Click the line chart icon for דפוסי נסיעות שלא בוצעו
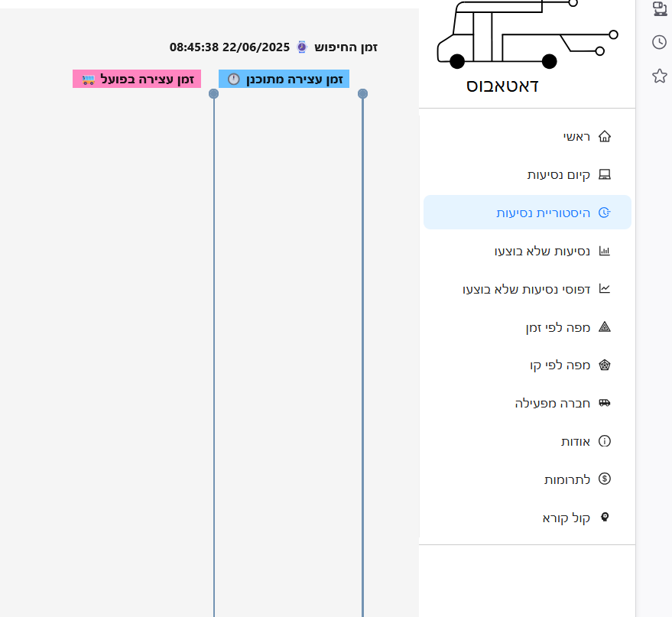The width and height of the screenshot is (672, 617). pyautogui.click(x=604, y=289)
